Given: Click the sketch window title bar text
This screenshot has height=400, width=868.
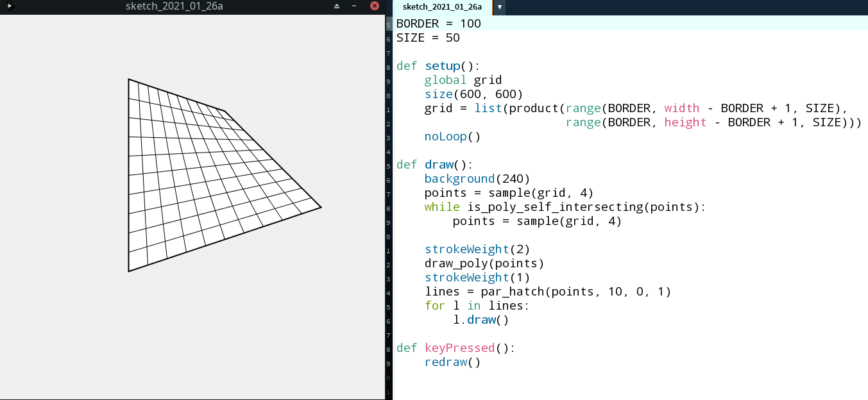Looking at the screenshot, I should [175, 6].
